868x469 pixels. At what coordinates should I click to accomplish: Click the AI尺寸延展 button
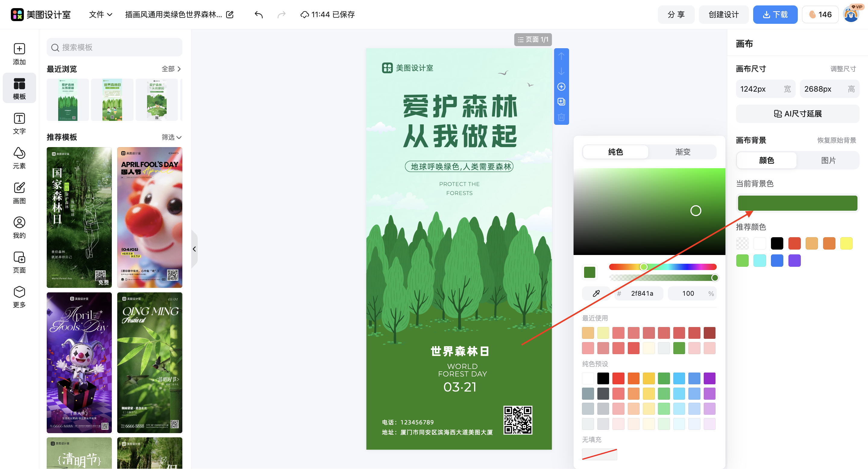797,114
